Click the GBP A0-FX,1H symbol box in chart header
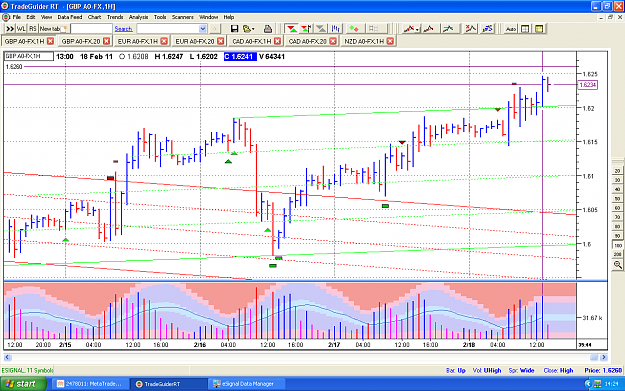This screenshot has height=391, width=625. 29,56
